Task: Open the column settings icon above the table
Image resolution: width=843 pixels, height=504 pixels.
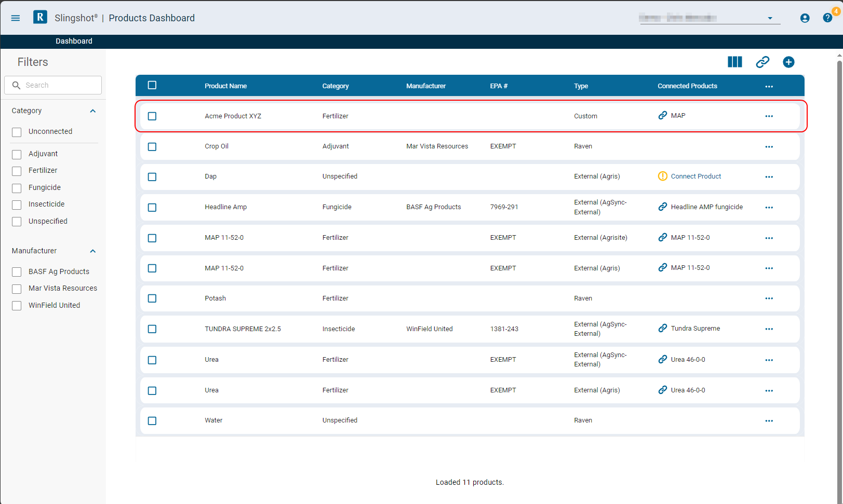Action: coord(734,62)
